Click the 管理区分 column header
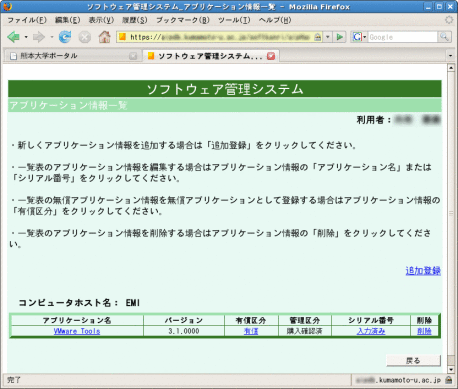The width and height of the screenshot is (458, 389). click(305, 320)
